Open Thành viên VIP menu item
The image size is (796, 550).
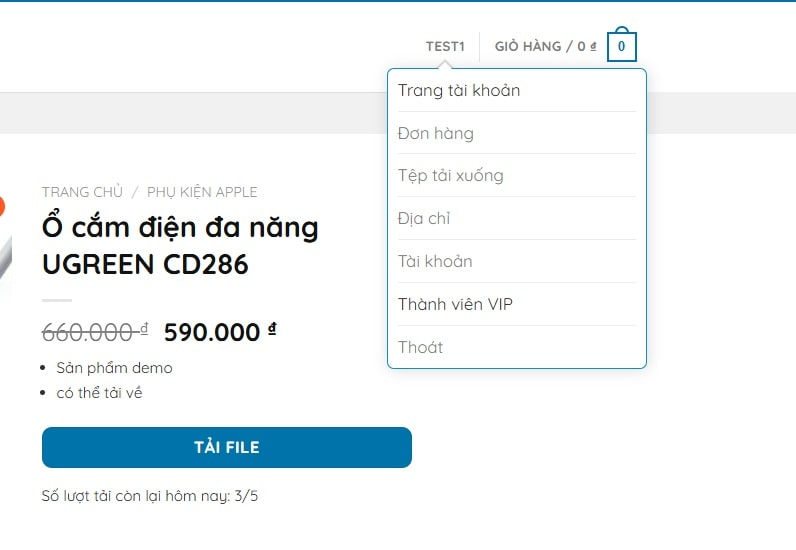455,304
